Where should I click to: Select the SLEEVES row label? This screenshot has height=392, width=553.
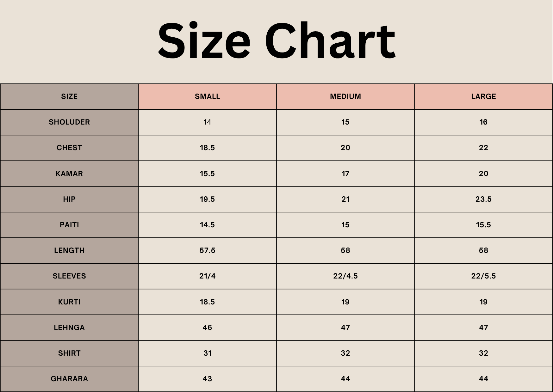[x=69, y=276]
